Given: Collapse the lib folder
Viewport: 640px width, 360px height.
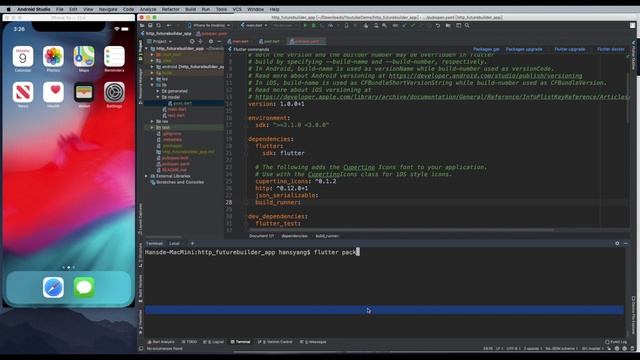Looking at the screenshot, I should [x=152, y=85].
